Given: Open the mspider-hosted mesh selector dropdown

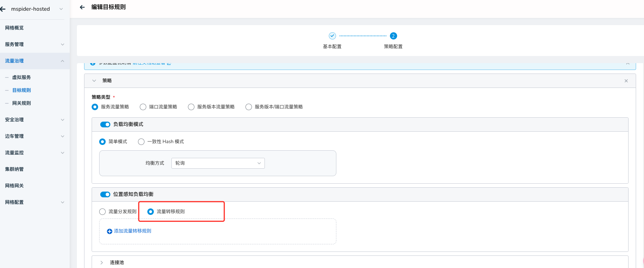Looking at the screenshot, I should click(x=61, y=9).
